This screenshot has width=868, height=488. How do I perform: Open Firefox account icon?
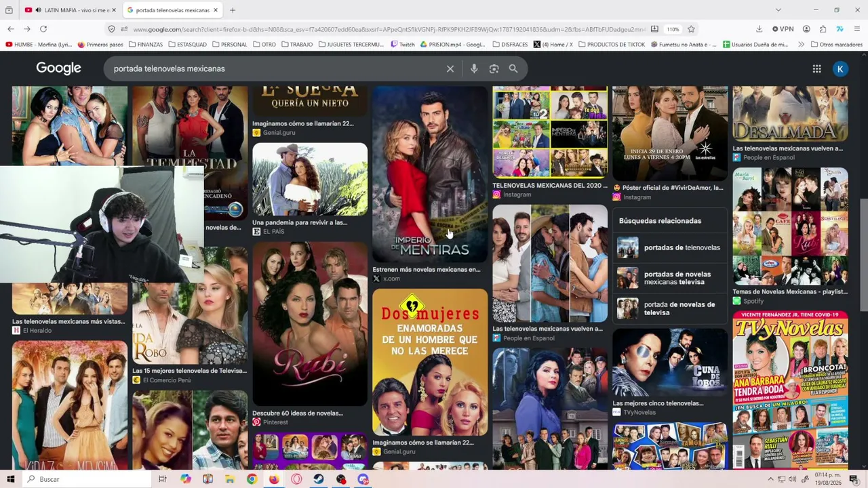click(x=806, y=29)
